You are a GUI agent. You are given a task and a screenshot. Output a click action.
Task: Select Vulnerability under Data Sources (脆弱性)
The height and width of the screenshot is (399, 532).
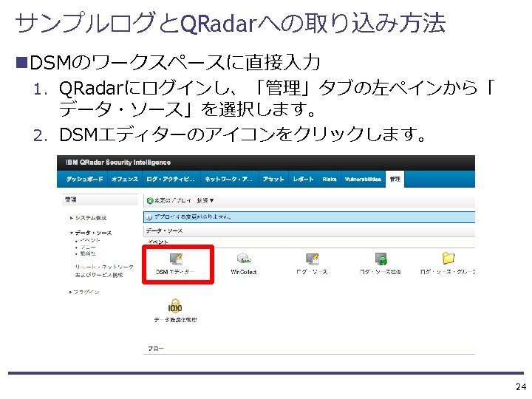(88, 253)
